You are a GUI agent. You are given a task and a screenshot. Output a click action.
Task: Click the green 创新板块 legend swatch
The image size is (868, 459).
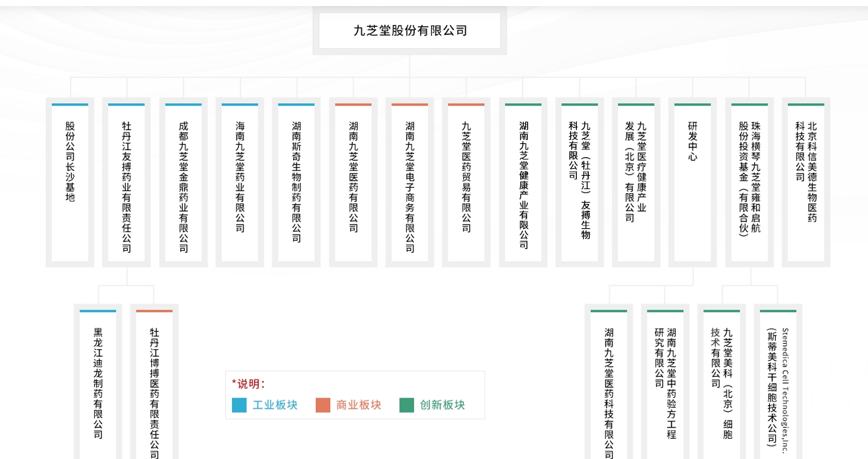click(407, 405)
